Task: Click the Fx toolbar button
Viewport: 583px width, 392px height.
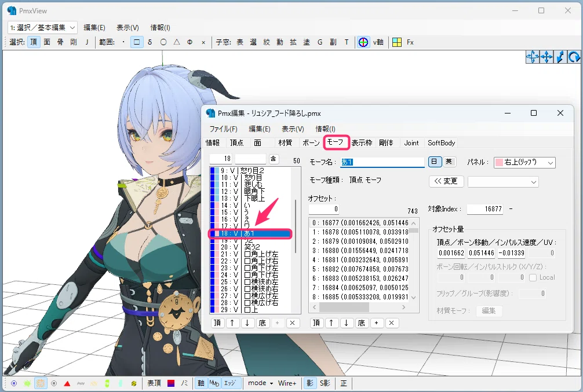Action: (x=410, y=42)
